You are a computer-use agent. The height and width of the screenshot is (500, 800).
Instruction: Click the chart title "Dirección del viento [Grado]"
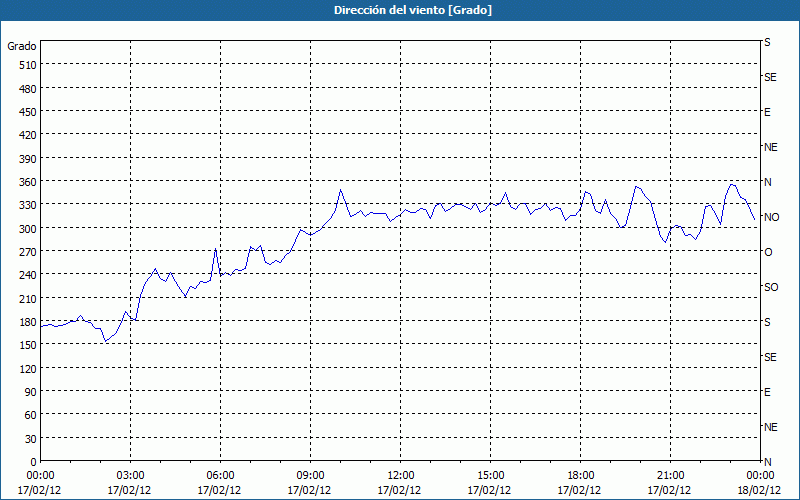point(413,10)
